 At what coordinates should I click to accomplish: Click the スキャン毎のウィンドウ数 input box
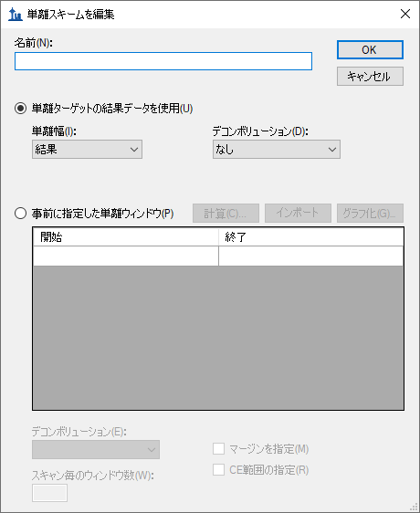coord(49,493)
